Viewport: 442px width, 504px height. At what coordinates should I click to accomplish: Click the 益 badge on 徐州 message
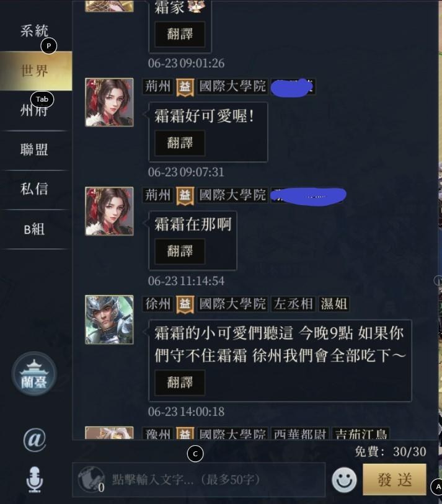(185, 304)
